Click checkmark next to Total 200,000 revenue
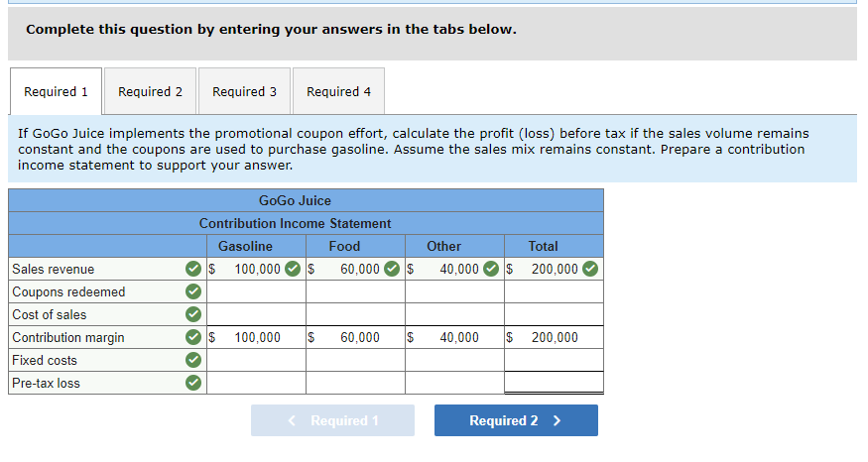 coord(590,269)
